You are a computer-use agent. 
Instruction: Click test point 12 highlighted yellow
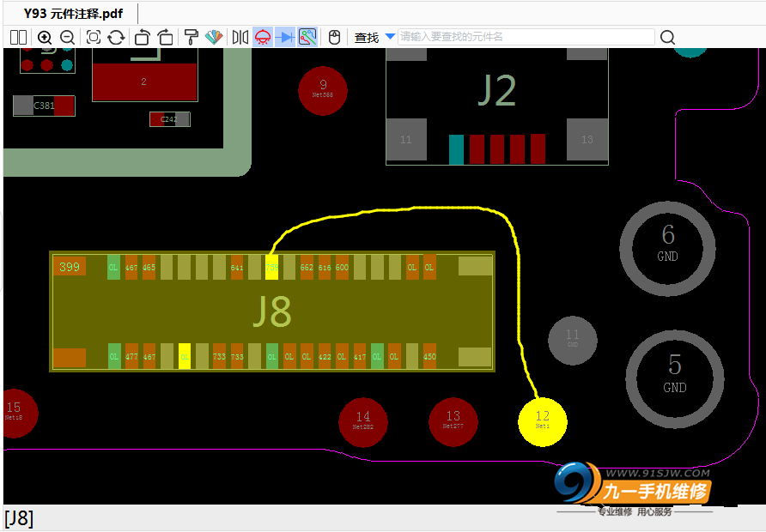542,421
